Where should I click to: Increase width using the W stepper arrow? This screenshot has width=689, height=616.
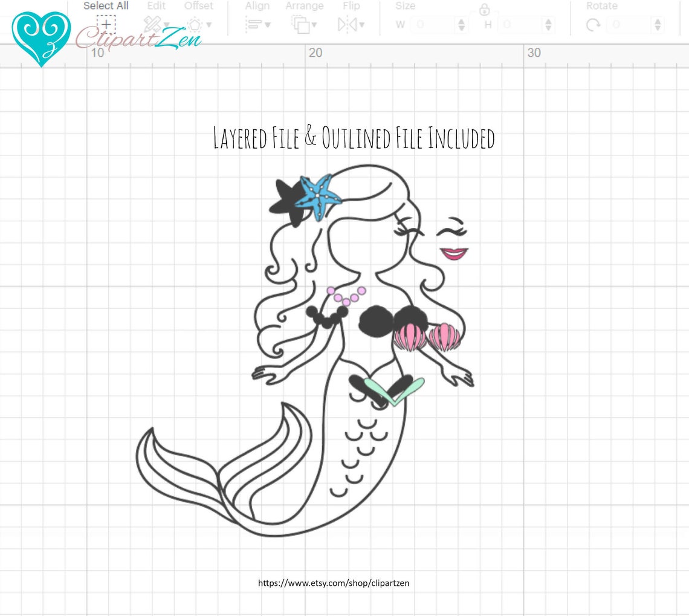point(462,22)
